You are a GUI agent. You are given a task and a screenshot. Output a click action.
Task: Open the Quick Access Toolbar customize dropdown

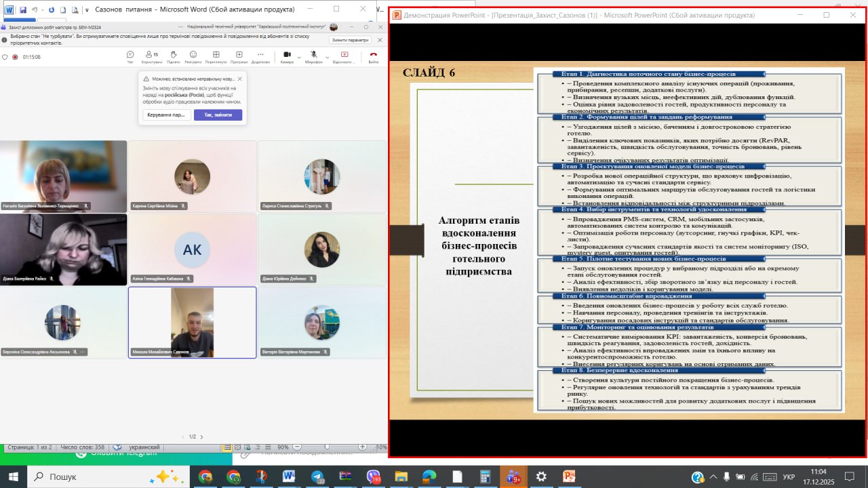point(87,10)
